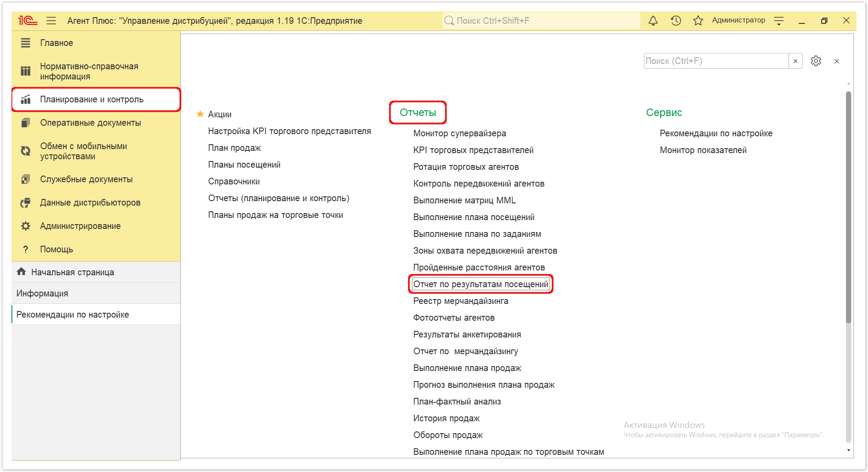Open Прогноз выполнения плана продаж
This screenshot has width=868, height=472.
pyautogui.click(x=484, y=385)
